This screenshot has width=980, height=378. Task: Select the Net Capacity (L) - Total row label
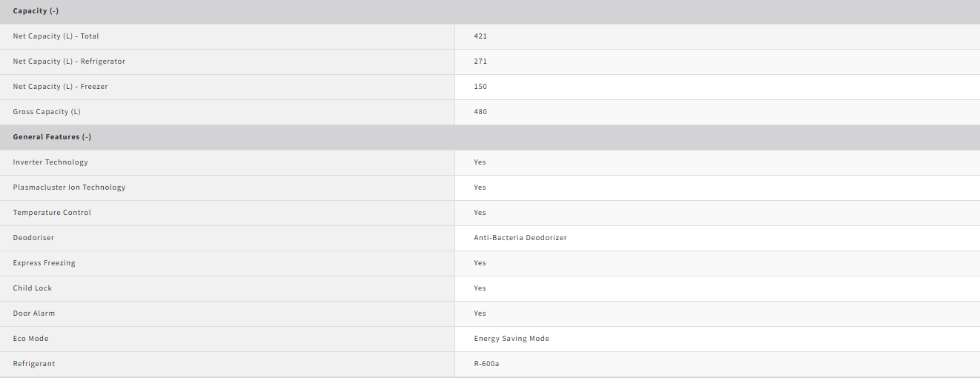click(x=56, y=36)
